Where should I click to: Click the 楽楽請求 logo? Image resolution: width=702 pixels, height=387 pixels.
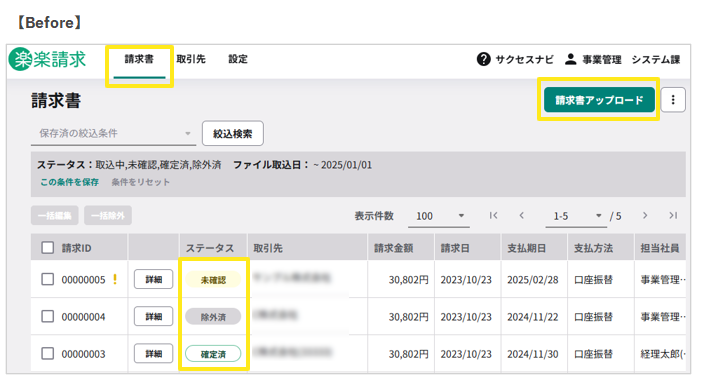47,59
